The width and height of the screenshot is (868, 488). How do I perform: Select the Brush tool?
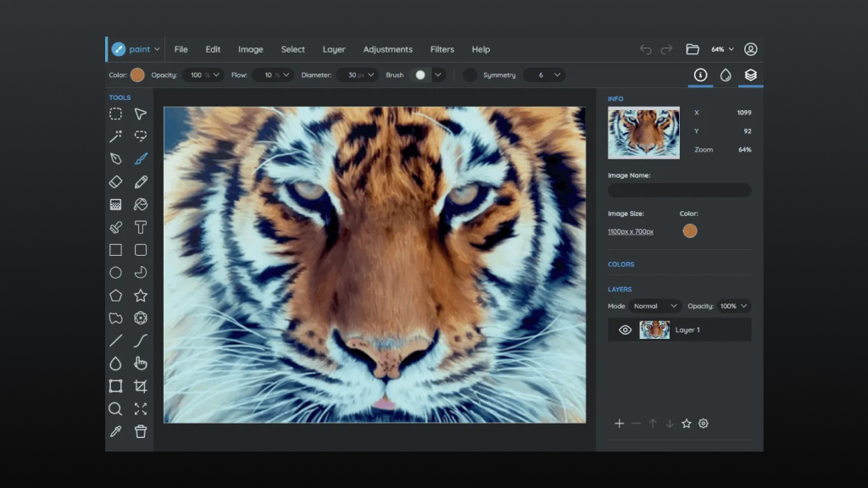click(141, 158)
